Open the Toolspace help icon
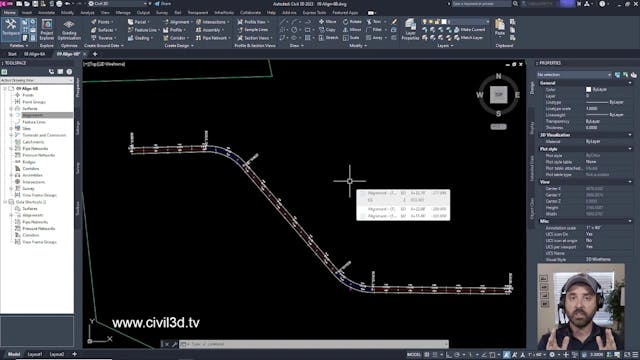The width and height of the screenshot is (640, 360). pos(69,72)
